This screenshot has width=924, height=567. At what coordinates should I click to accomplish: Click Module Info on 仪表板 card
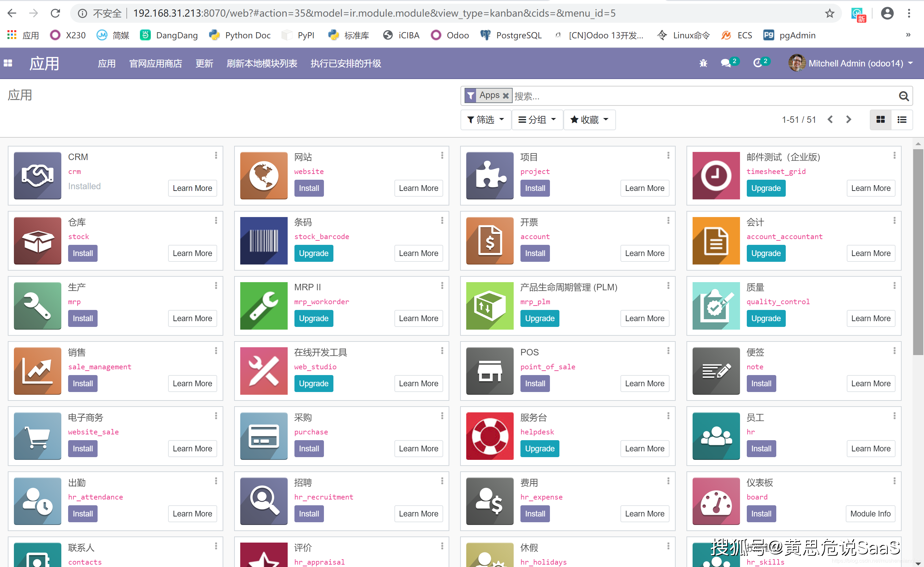[870, 513]
